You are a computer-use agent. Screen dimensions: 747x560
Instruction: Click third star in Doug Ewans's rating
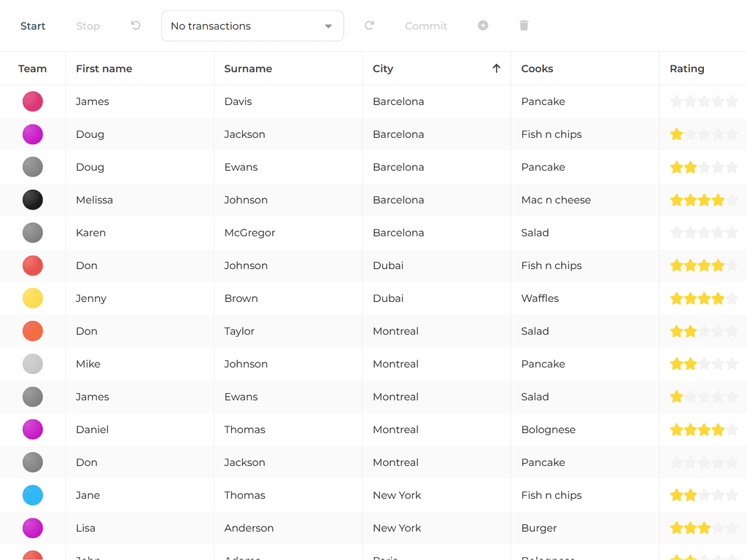pos(704,167)
